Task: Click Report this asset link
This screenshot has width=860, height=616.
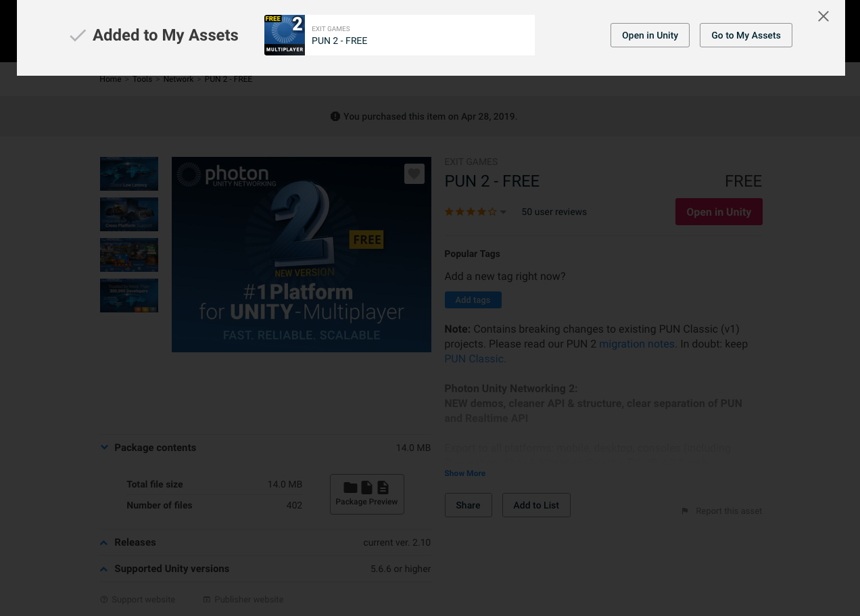Action: [729, 511]
